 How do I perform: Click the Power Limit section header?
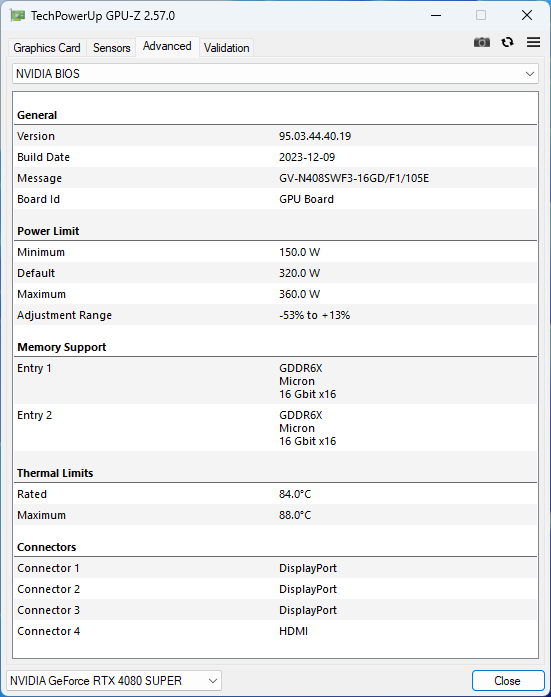[48, 231]
